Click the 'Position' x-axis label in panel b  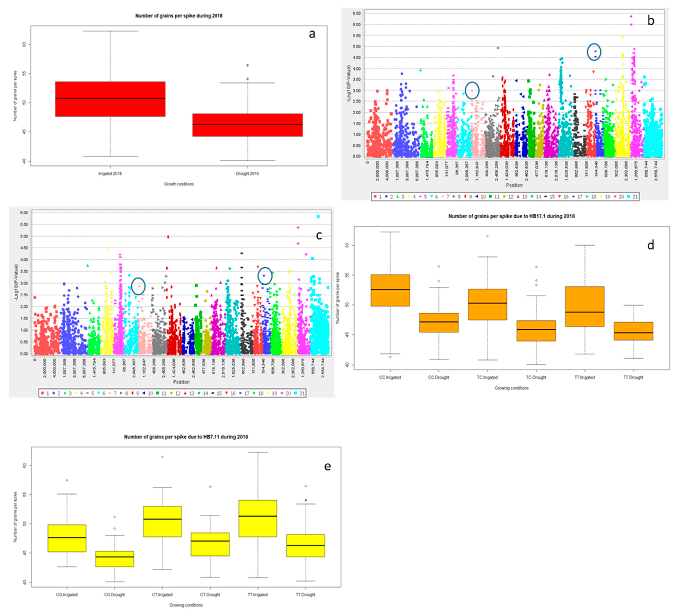514,185
